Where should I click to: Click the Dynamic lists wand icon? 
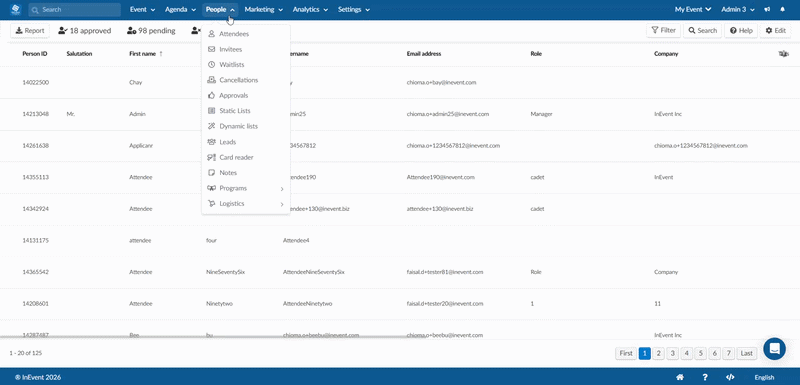(x=211, y=126)
